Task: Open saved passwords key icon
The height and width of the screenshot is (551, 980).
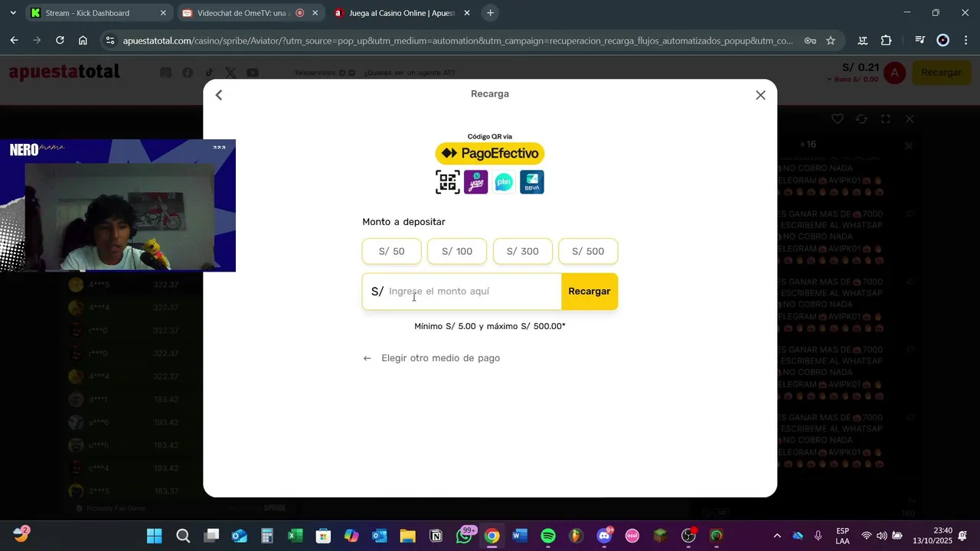Action: coord(810,41)
